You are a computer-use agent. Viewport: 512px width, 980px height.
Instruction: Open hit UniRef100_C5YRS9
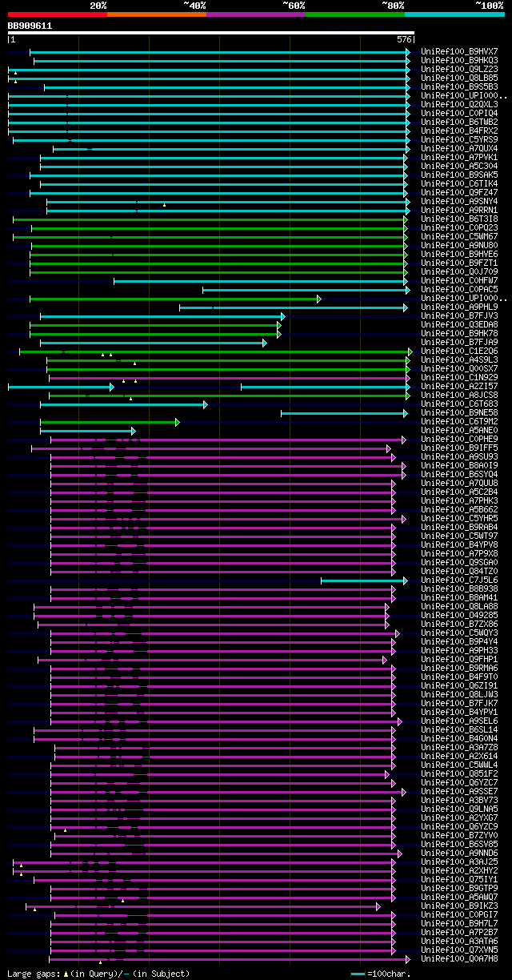[x=460, y=139]
